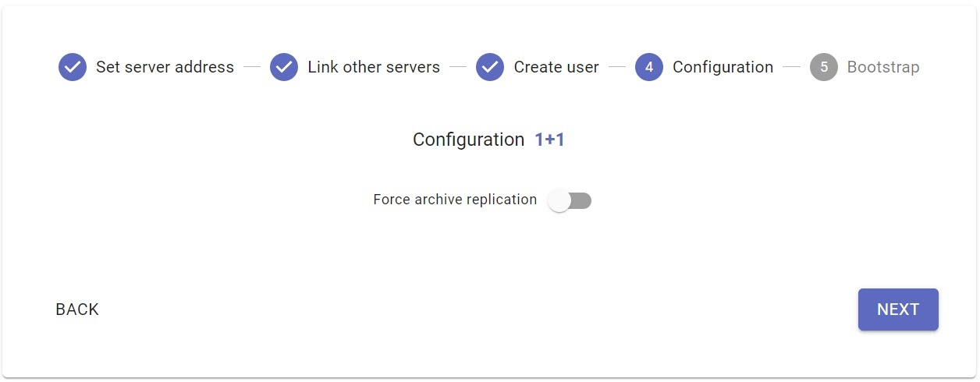Open the Link other servers step label
The width and height of the screenshot is (980, 382).
374,67
